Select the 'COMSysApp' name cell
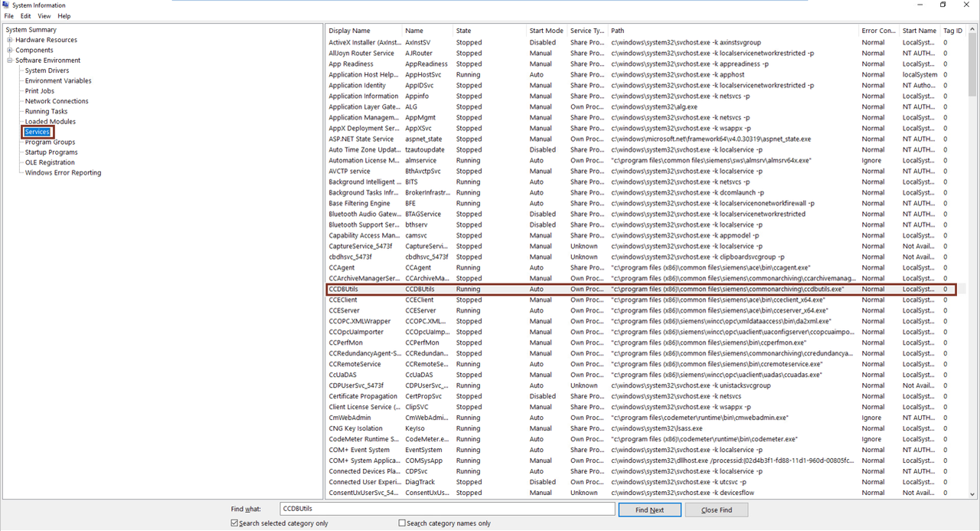 (424, 461)
